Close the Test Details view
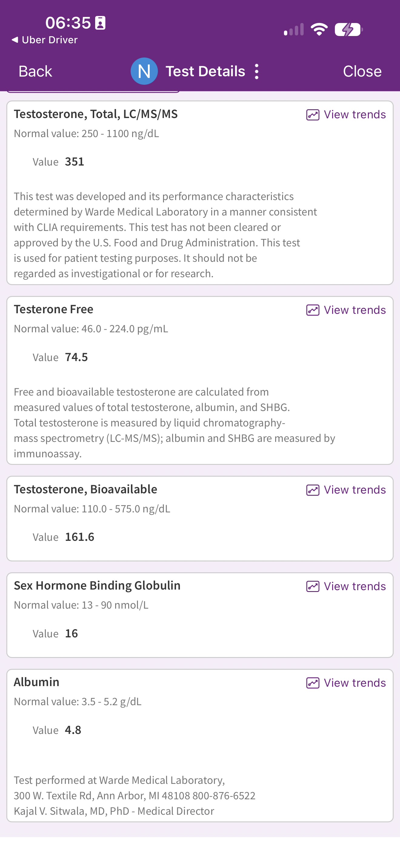Viewport: 400px width, 868px height. (x=362, y=71)
